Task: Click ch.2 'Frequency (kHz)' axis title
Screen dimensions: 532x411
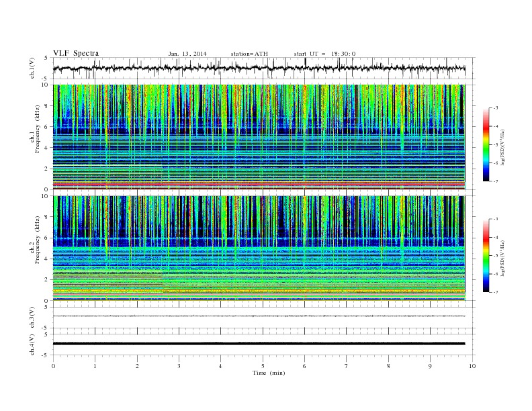Action: 38,239
